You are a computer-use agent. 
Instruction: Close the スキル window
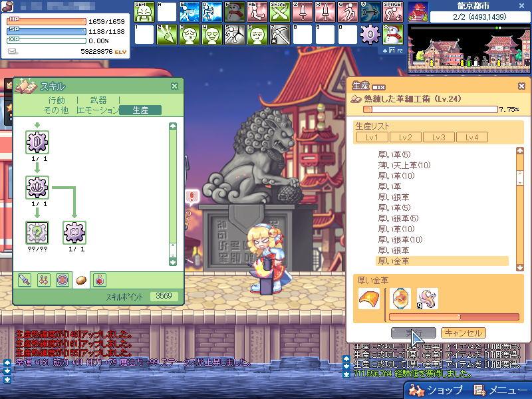point(174,86)
